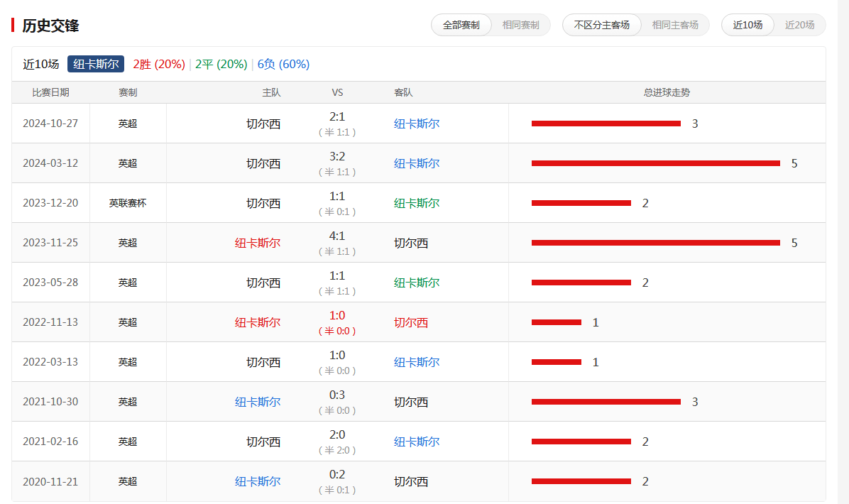Screen dimensions: 849x504
Task: Open 纽卡斯尔 away link in 2024-10-27 row
Action: click(x=417, y=124)
